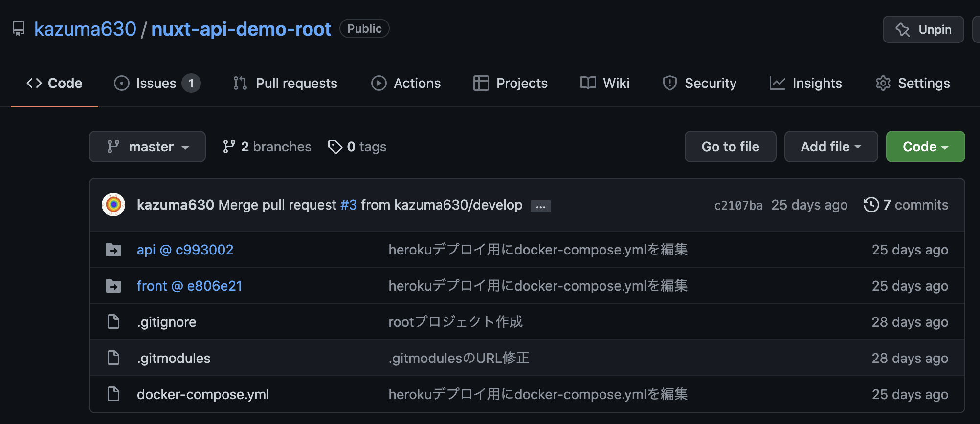Image resolution: width=980 pixels, height=424 pixels.
Task: Expand the Add file dropdown
Action: (831, 147)
